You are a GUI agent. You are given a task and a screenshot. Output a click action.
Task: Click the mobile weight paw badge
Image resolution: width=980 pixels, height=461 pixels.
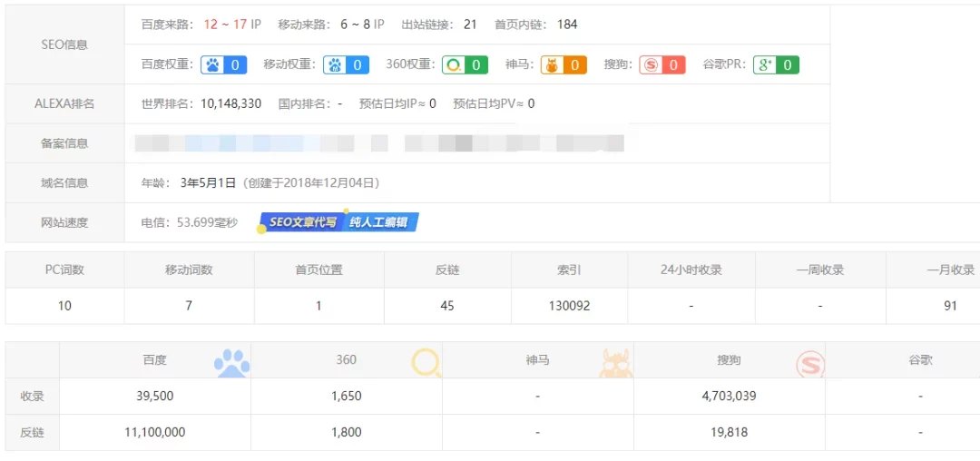point(347,64)
